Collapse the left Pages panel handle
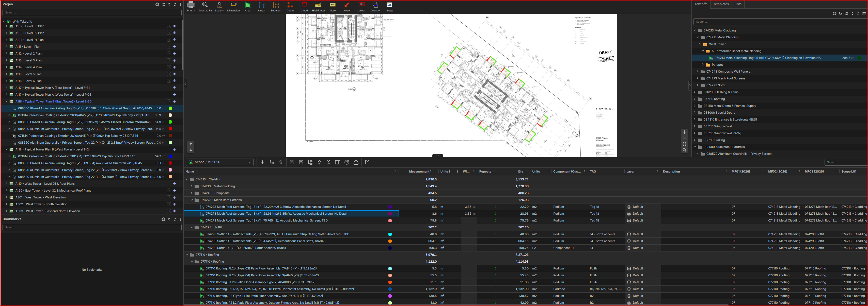 [x=185, y=83]
